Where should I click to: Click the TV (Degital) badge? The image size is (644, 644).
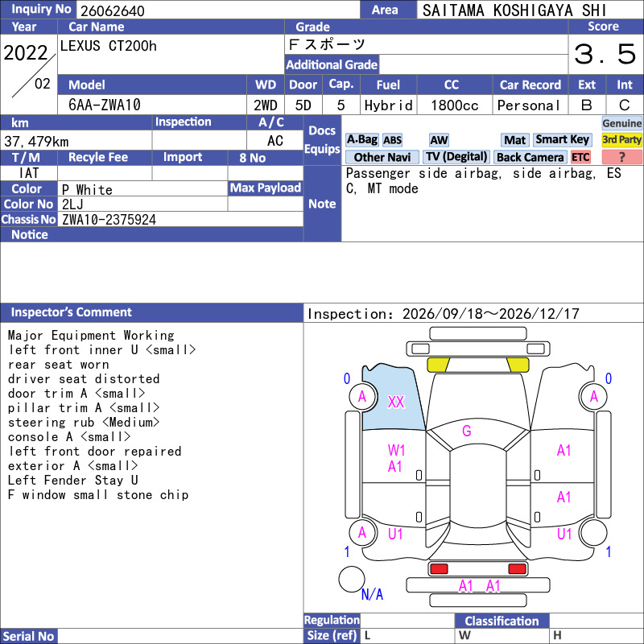(x=456, y=157)
